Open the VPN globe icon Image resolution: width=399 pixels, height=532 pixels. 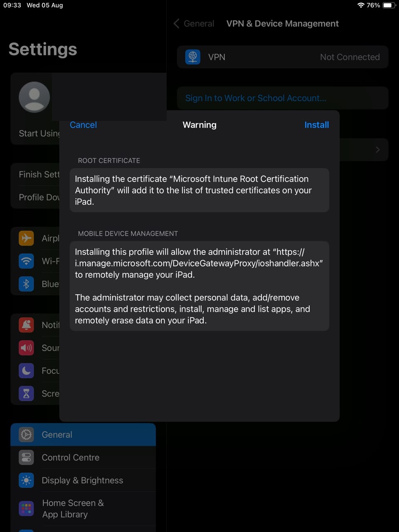pos(193,57)
